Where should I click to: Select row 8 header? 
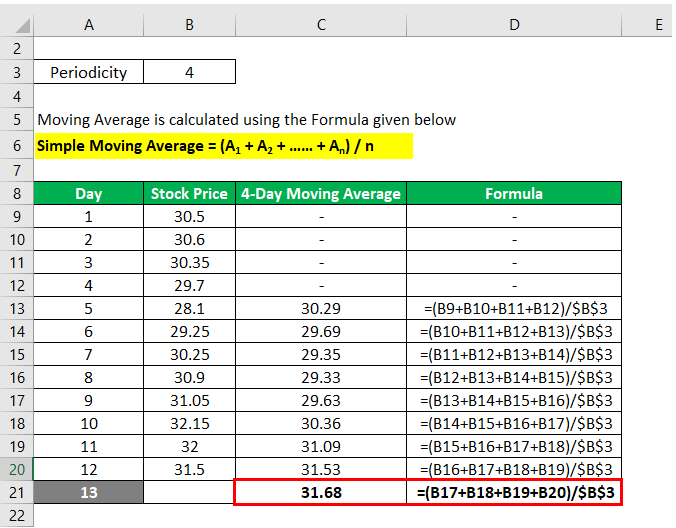coord(16,194)
